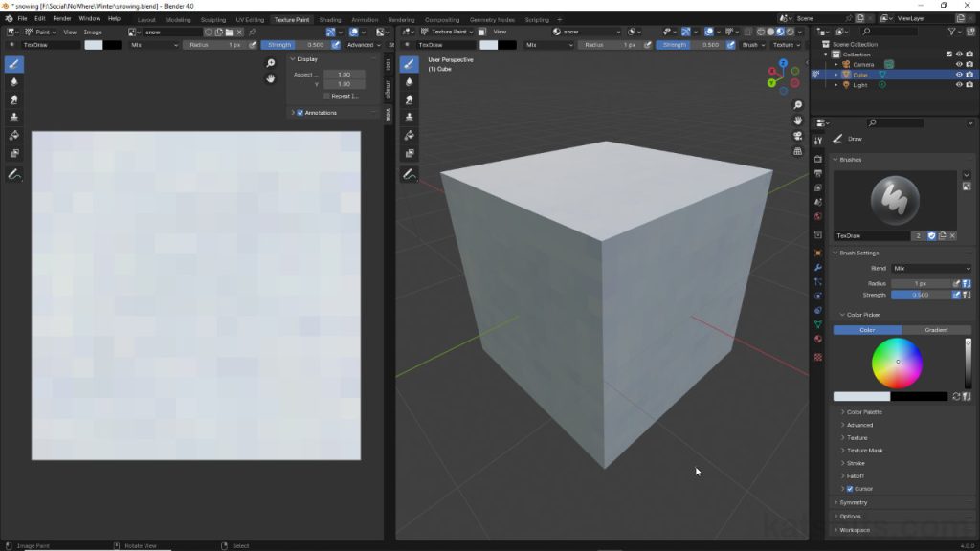Activate the zoom magnifier icon in the image editor
Viewport: 980px width, 551px height.
[270, 62]
